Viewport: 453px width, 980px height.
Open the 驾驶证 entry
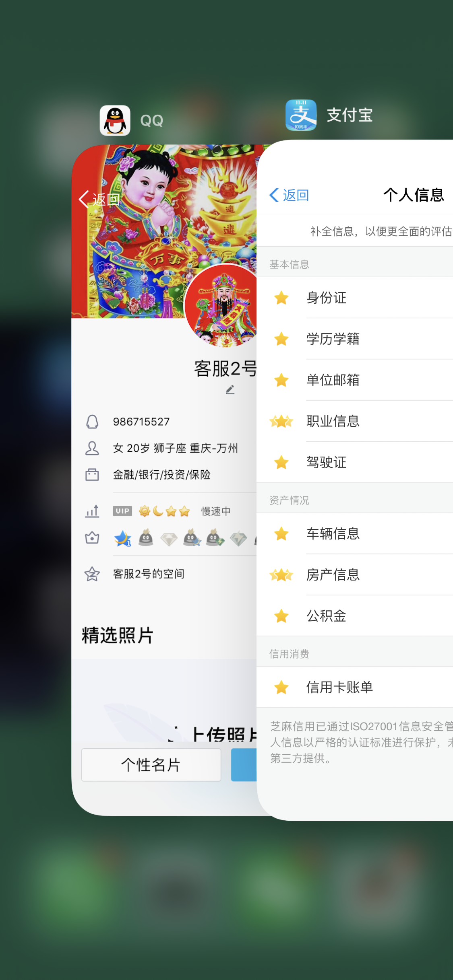(x=355, y=462)
